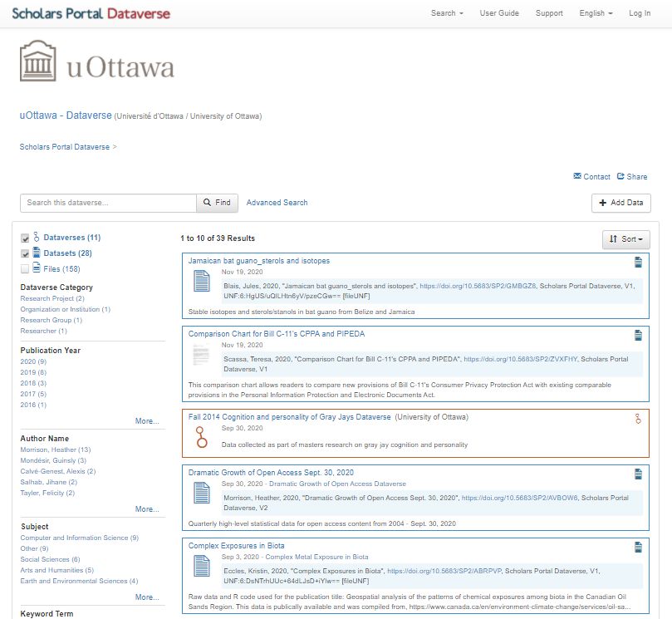The image size is (672, 619).
Task: Click the Find search button
Action: [217, 203]
